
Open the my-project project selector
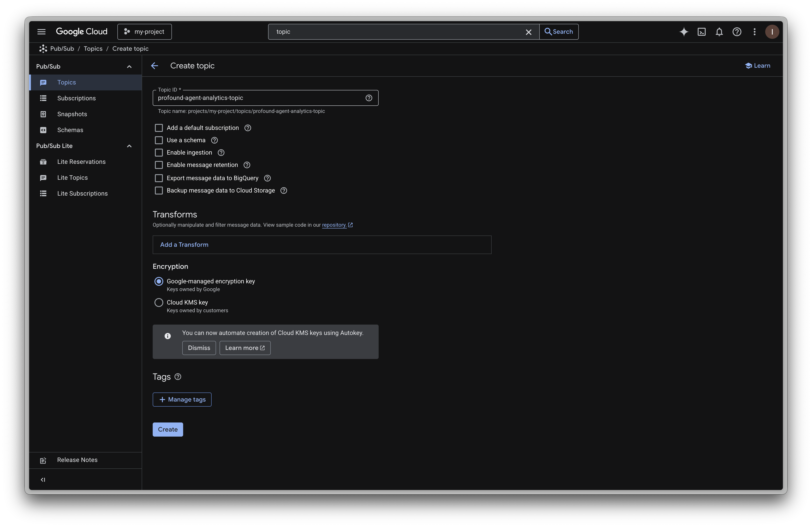[144, 32]
